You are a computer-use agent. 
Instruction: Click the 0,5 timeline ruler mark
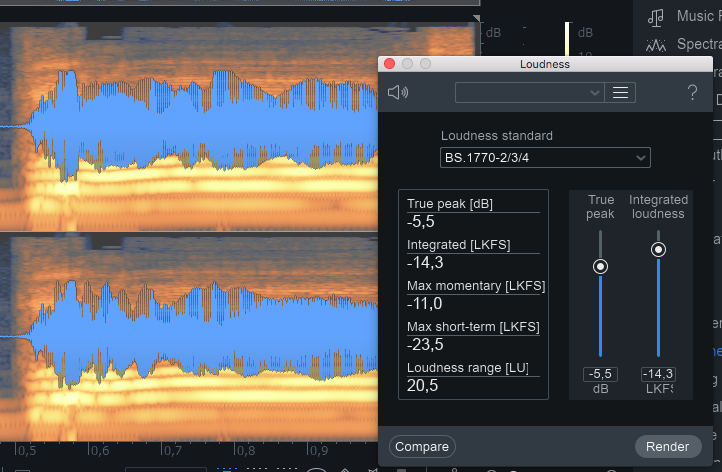pyautogui.click(x=25, y=450)
